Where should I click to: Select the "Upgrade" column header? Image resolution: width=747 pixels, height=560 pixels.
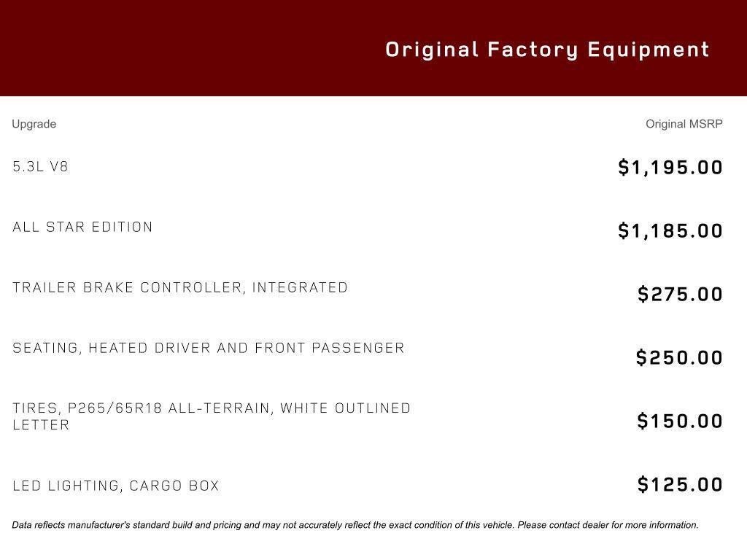(x=34, y=124)
